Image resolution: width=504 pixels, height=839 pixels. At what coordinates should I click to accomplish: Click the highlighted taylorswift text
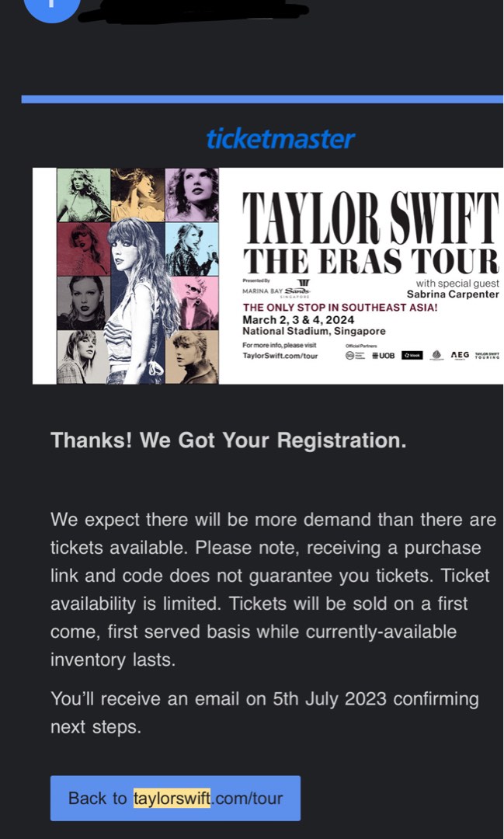[170, 798]
